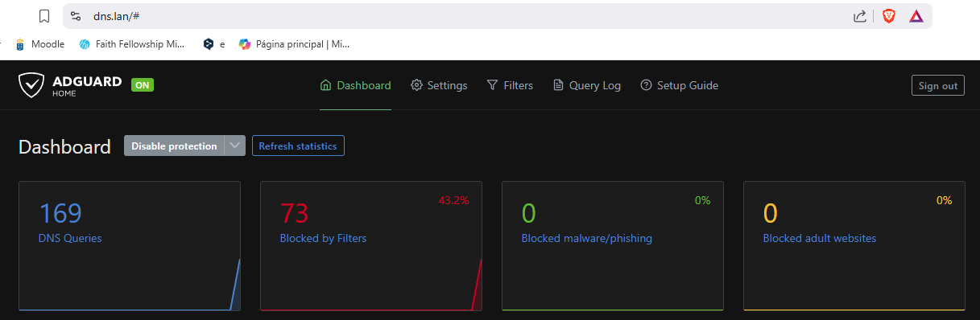Open the 'e' bookmark

tap(214, 44)
